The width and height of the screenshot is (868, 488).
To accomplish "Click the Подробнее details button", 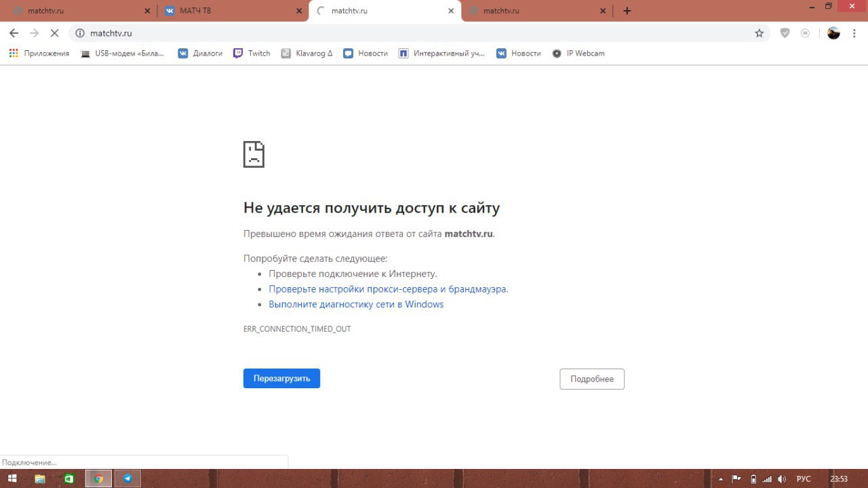I will click(592, 379).
